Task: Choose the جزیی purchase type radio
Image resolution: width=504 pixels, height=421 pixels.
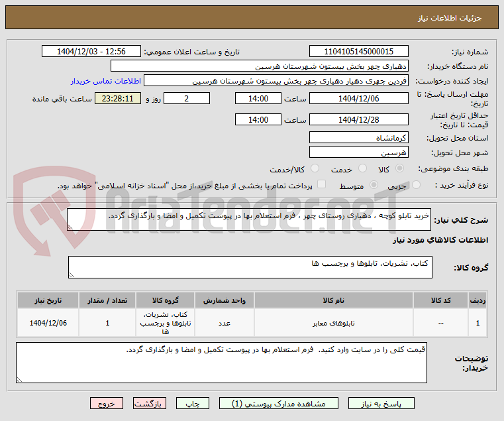Action: [416, 185]
